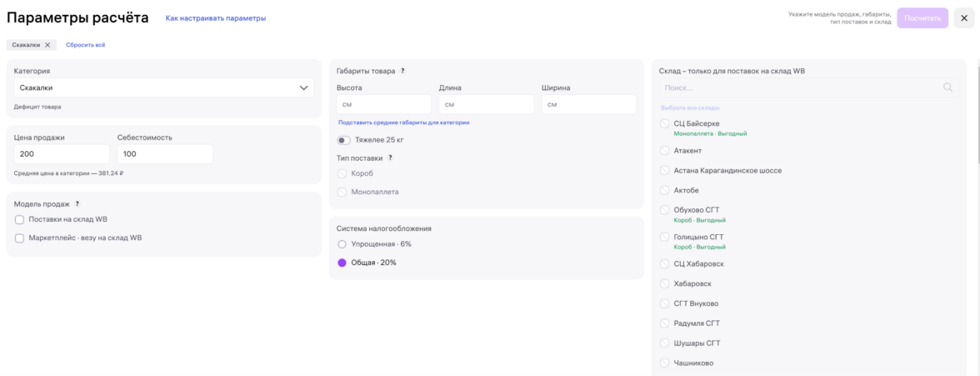The height and width of the screenshot is (376, 980).
Task: Click the help icon beside Тип поставки
Action: (x=390, y=158)
